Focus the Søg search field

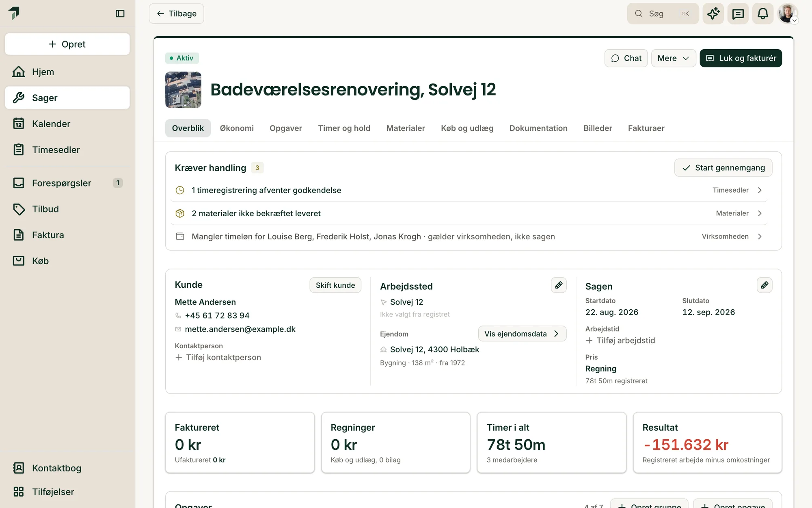[663, 13]
